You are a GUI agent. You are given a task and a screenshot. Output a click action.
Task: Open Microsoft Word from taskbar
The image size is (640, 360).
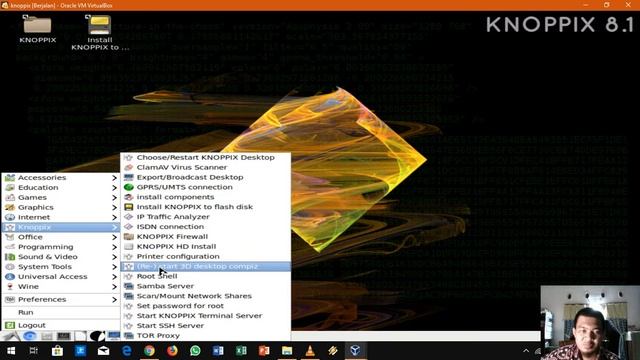(218, 351)
